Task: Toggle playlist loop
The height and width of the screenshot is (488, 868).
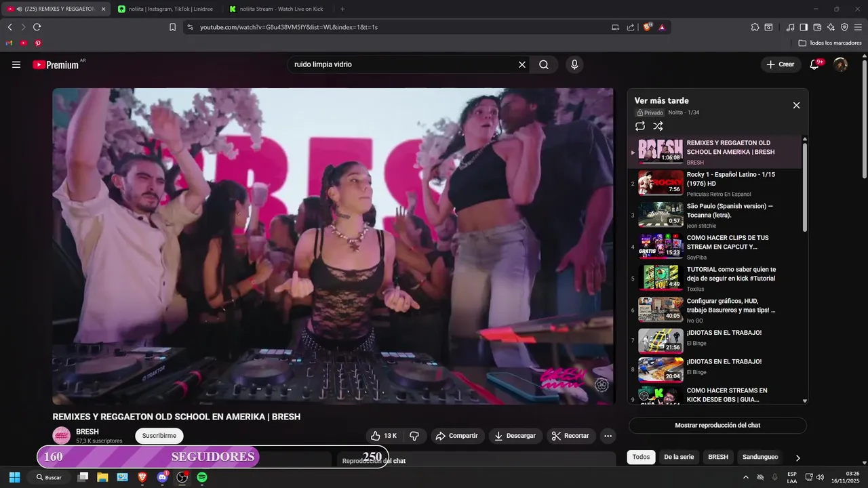Action: pyautogui.click(x=640, y=126)
